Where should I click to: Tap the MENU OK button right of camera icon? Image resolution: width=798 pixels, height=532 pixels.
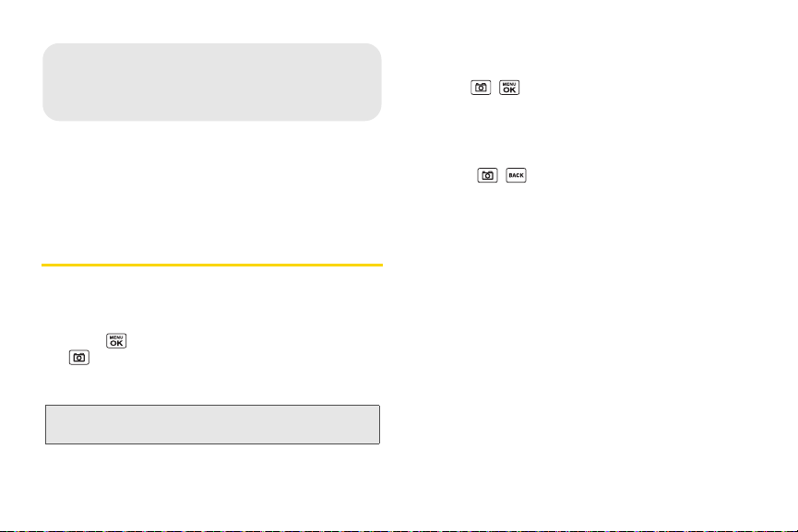click(x=509, y=88)
